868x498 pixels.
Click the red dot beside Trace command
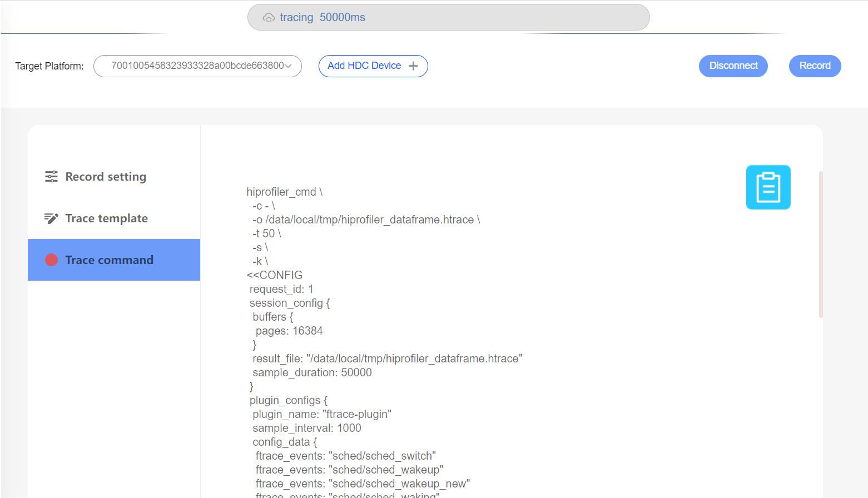pos(51,260)
